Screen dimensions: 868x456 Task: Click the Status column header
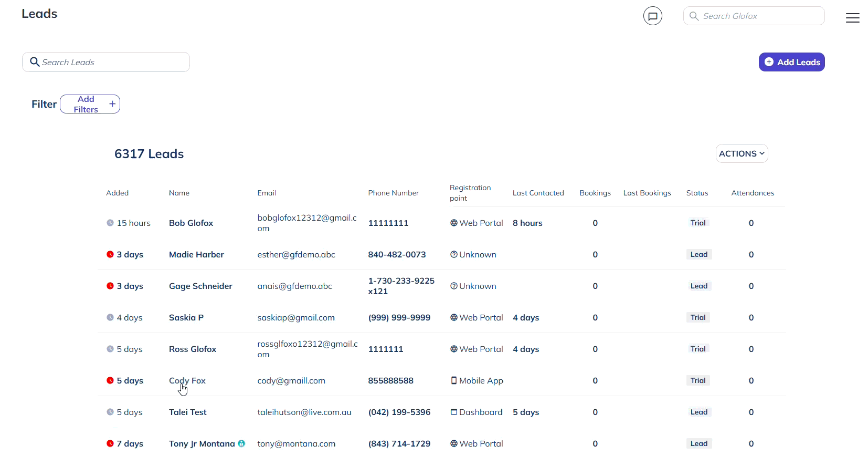(697, 193)
